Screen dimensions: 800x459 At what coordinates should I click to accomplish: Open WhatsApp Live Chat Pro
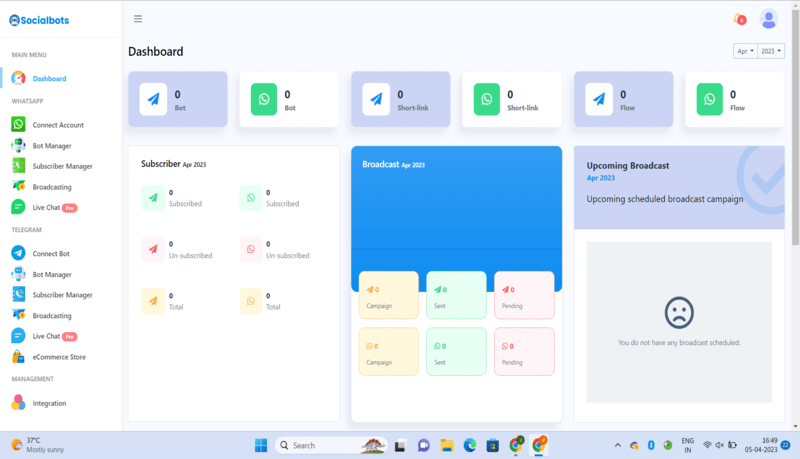(x=55, y=208)
